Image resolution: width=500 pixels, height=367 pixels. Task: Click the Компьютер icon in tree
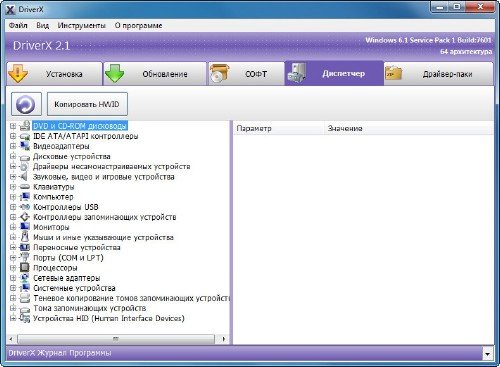tap(25, 197)
